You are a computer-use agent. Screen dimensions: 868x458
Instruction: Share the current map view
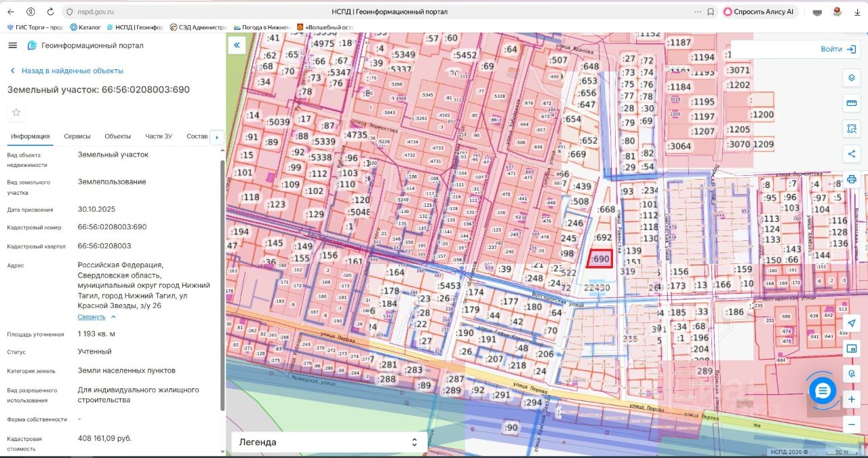[852, 154]
